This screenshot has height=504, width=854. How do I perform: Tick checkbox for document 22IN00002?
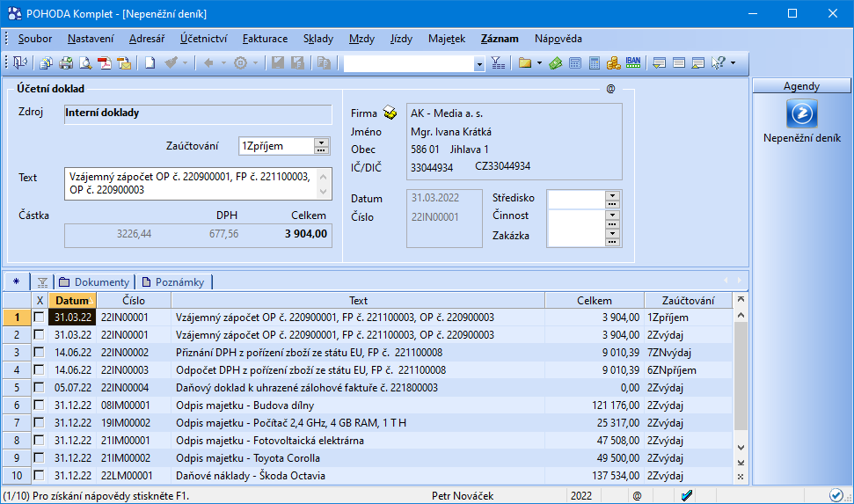coord(39,352)
